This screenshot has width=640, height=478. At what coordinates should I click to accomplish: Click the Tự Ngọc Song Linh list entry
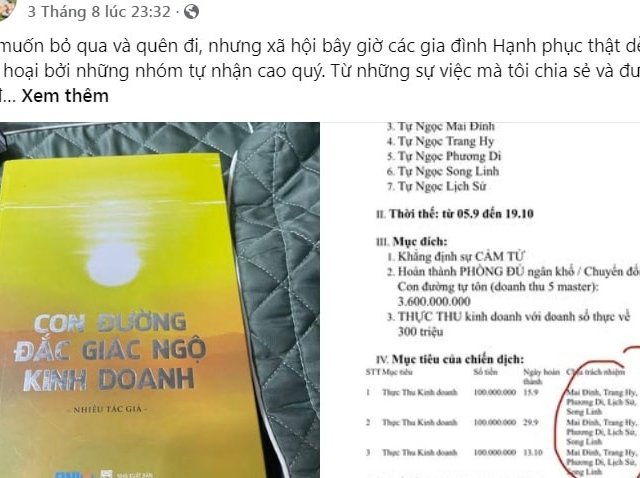[x=443, y=171]
